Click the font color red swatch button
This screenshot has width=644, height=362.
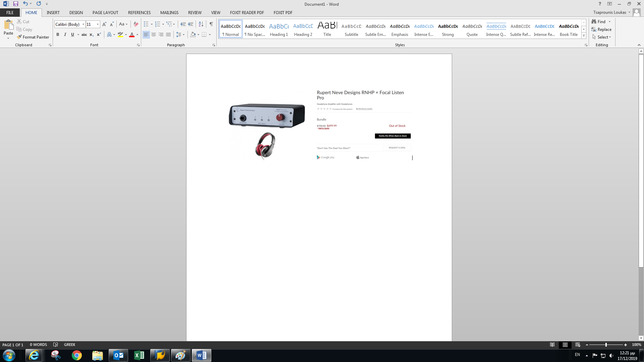tap(132, 35)
